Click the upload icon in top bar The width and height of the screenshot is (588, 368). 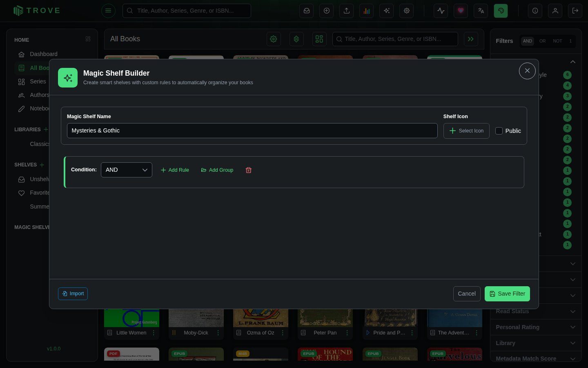347,11
